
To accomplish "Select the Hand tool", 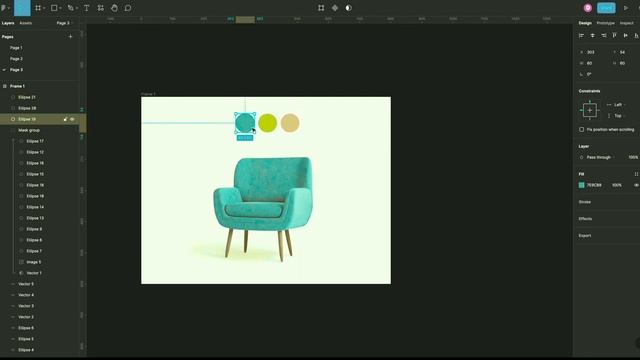I will tap(114, 8).
